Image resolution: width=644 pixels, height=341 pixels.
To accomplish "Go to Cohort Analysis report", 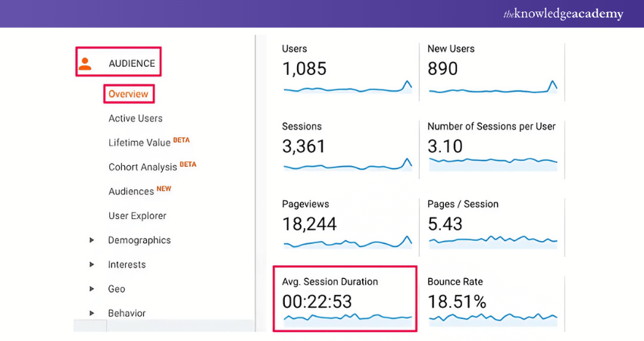I will [x=142, y=167].
